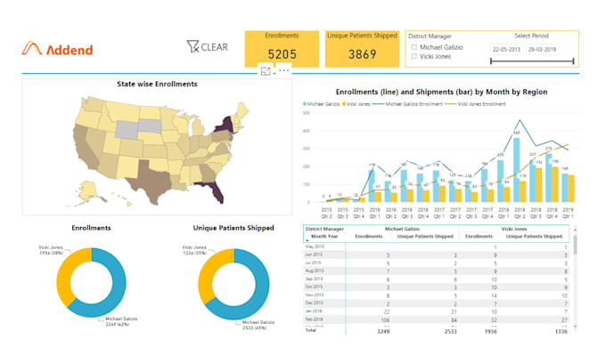This screenshot has width=606, height=364.
Task: Select New York on the map
Action: [226, 125]
